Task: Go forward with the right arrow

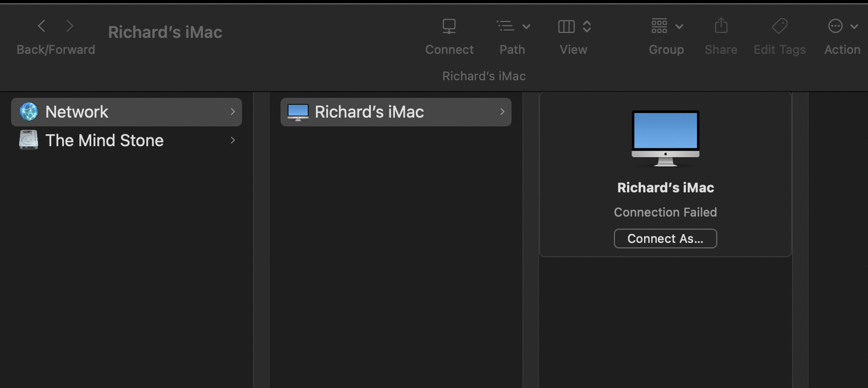Action: pos(69,26)
